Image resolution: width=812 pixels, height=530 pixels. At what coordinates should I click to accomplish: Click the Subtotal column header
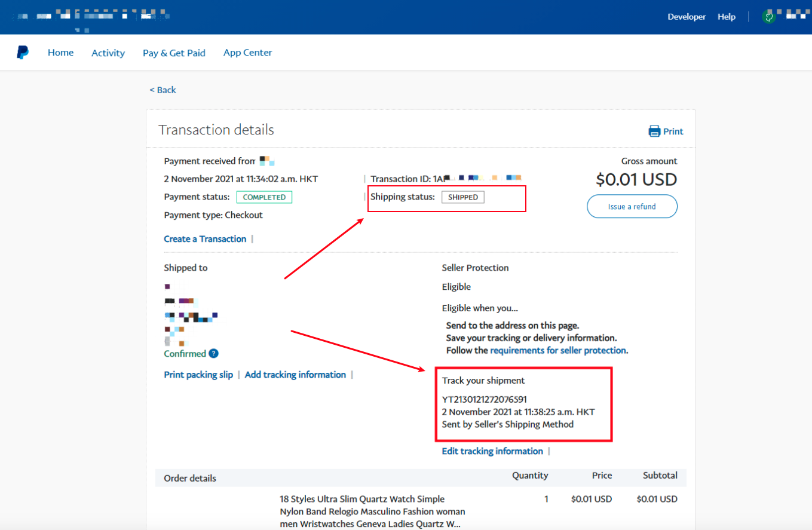pos(660,476)
